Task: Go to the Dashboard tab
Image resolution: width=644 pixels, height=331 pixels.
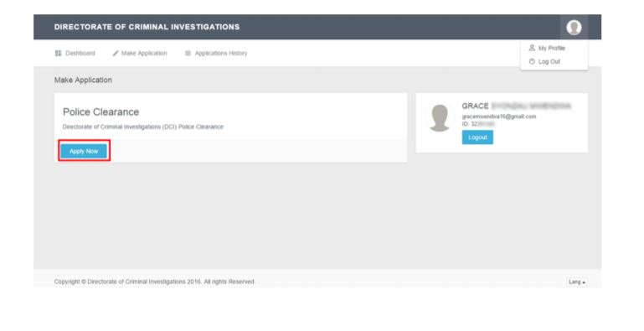Action: pyautogui.click(x=75, y=54)
